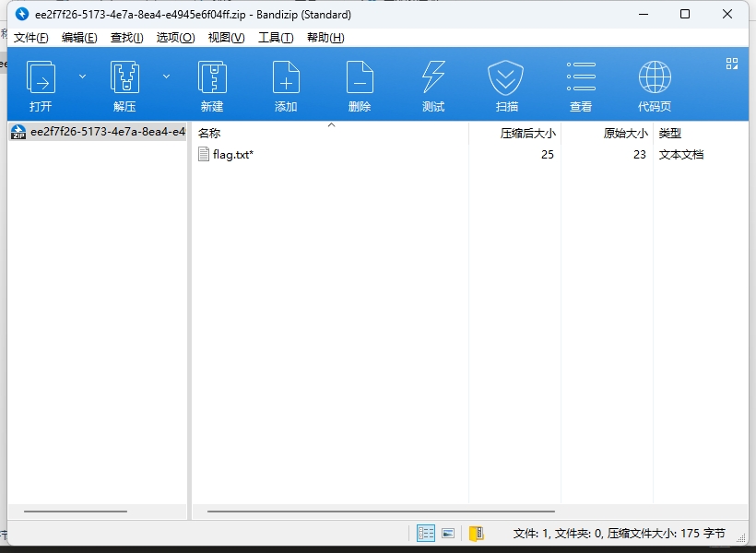Sort by 原始大小 column header
This screenshot has height=553, width=756.
pos(607,133)
